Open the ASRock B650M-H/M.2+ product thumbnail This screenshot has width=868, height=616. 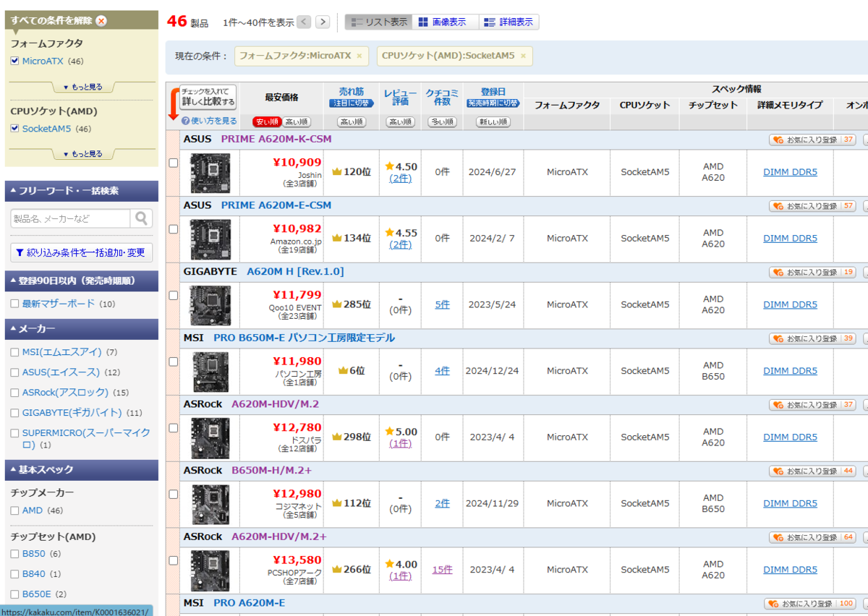point(210,504)
